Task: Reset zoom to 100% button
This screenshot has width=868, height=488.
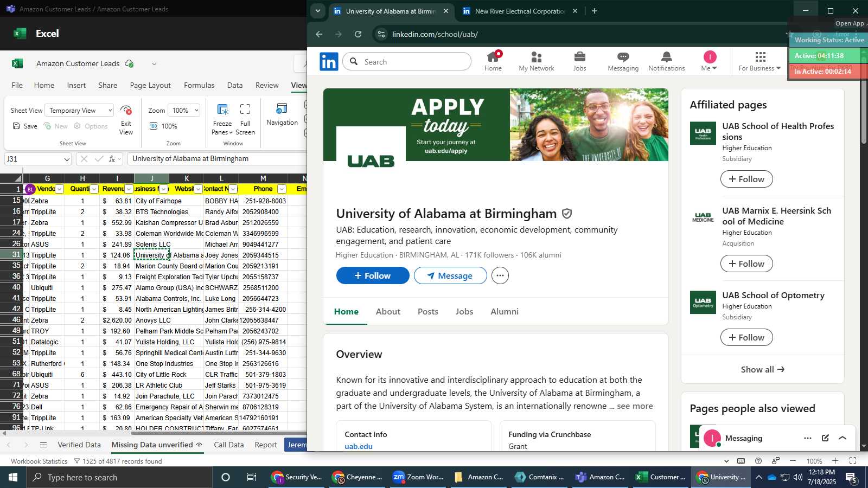Action: pyautogui.click(x=163, y=126)
